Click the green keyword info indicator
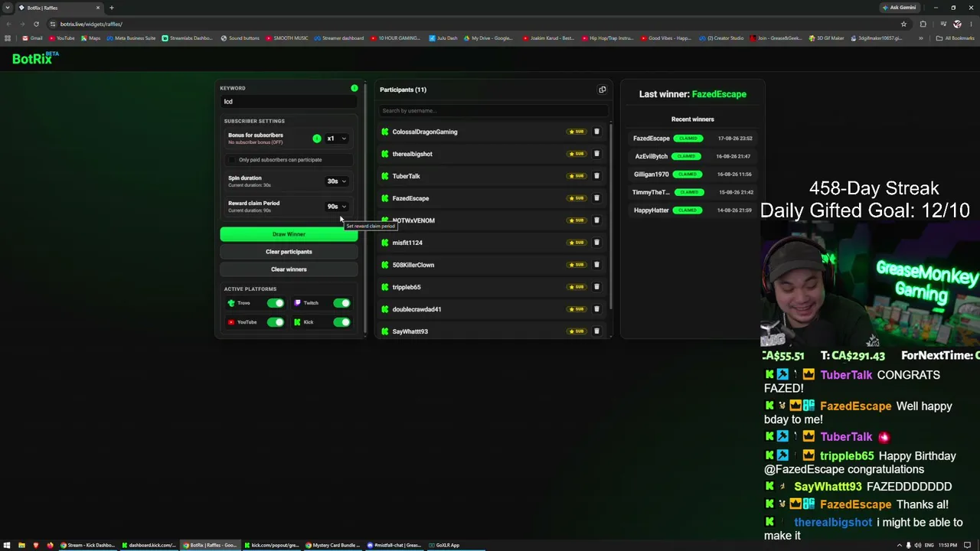980x551 pixels. tap(354, 89)
